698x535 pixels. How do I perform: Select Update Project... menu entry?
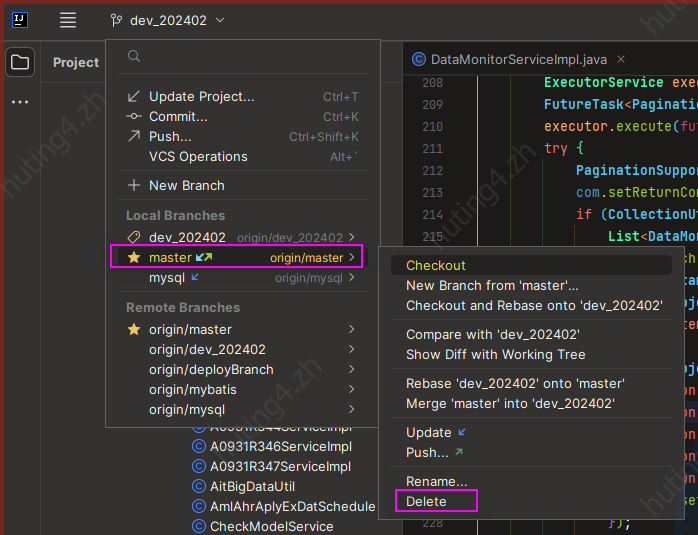coord(243,97)
